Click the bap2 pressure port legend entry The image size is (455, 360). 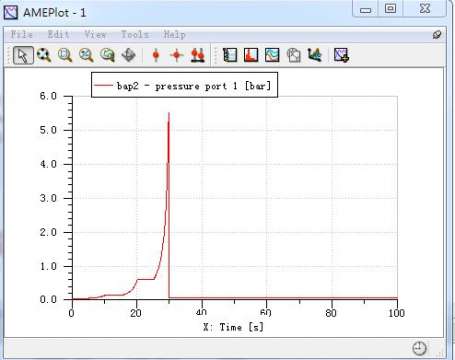(184, 85)
